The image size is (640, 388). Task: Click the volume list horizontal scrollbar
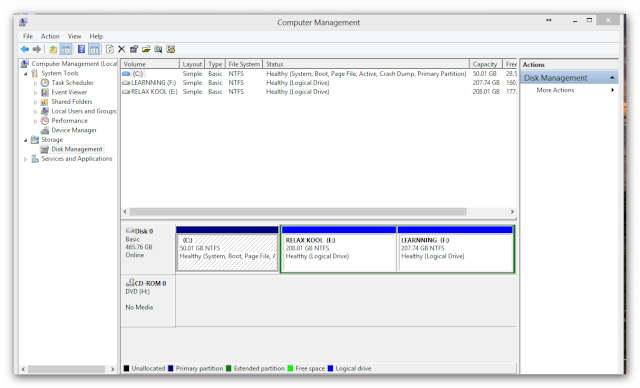(x=298, y=212)
